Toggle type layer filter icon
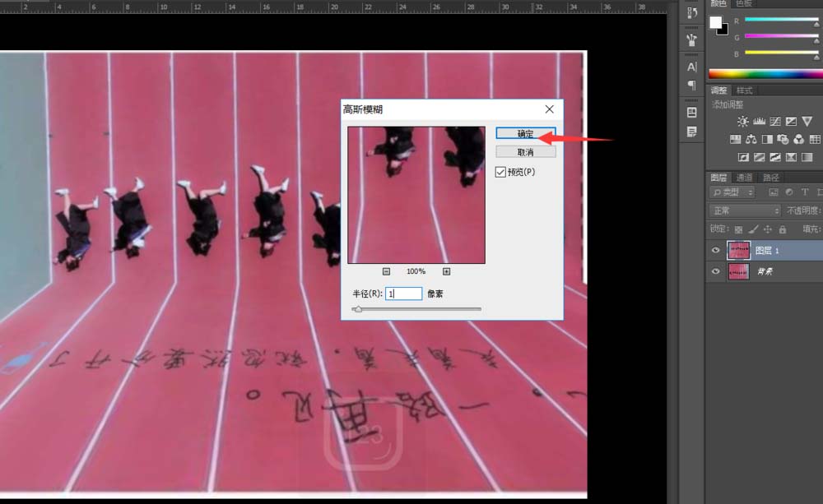Screen dimensions: 823x504 [805, 192]
